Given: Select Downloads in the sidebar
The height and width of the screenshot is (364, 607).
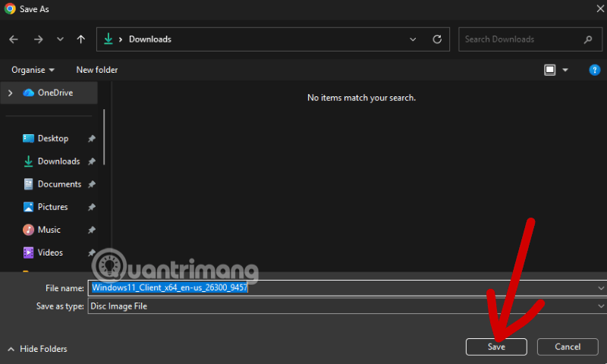Looking at the screenshot, I should click(x=59, y=162).
